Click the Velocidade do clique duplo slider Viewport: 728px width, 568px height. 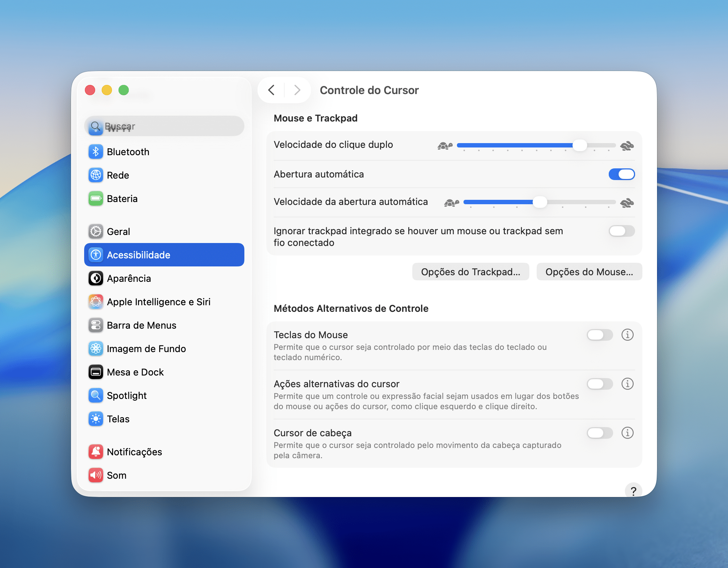coord(536,146)
